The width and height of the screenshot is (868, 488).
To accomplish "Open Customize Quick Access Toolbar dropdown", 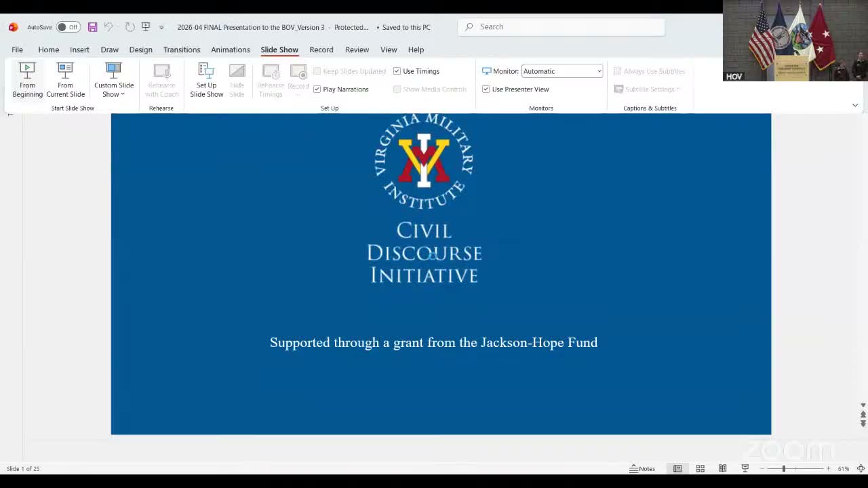I will [x=161, y=27].
